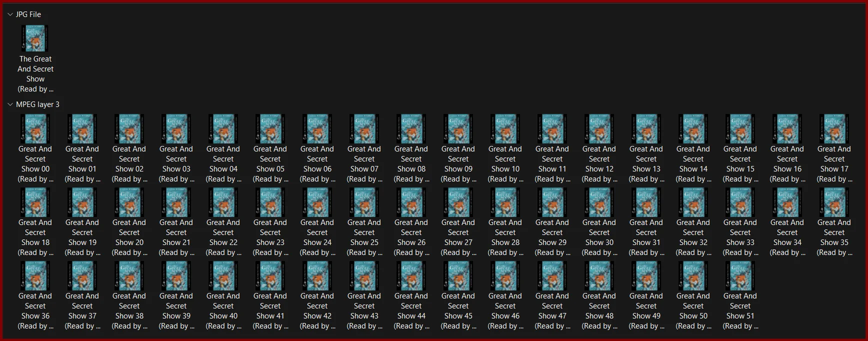Click the file name Great And Secret Show 47
The image size is (868, 341).
coord(552,311)
